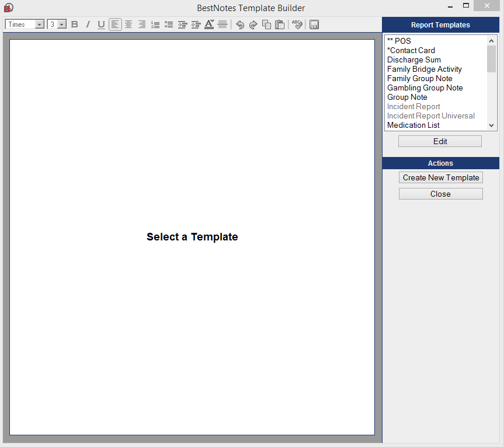This screenshot has height=447, width=504.
Task: Increase indent
Action: 196,25
